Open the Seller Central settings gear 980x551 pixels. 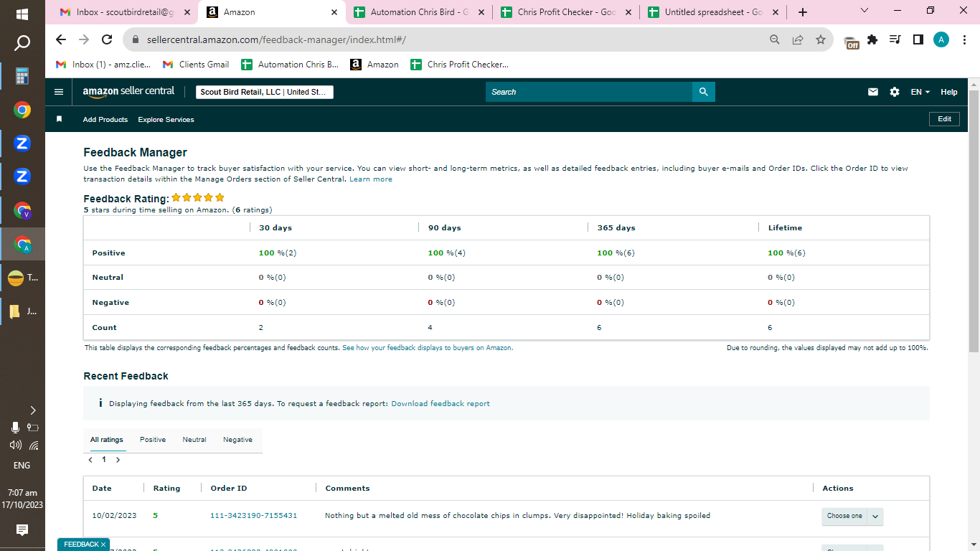coord(894,92)
